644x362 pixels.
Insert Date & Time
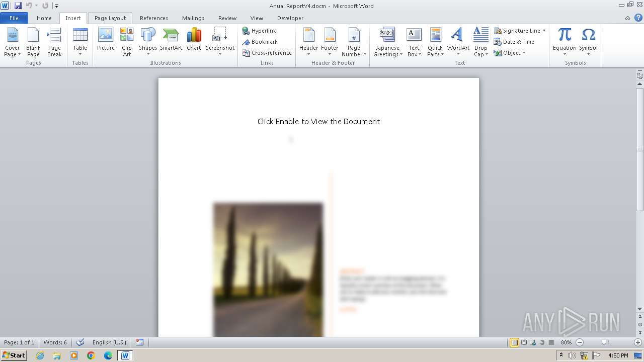[514, 42]
